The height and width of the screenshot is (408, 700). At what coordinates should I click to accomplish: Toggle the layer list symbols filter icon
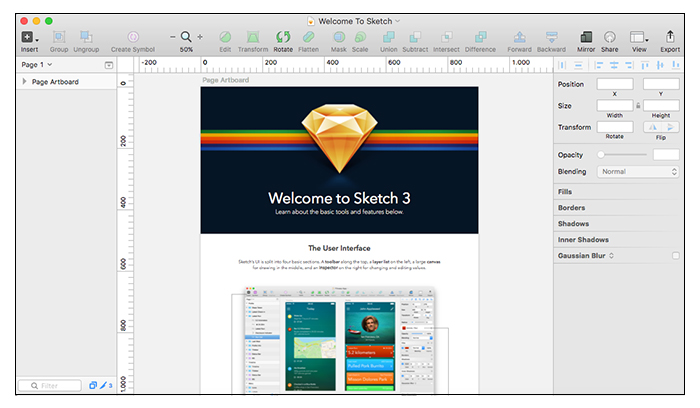pyautogui.click(x=92, y=385)
